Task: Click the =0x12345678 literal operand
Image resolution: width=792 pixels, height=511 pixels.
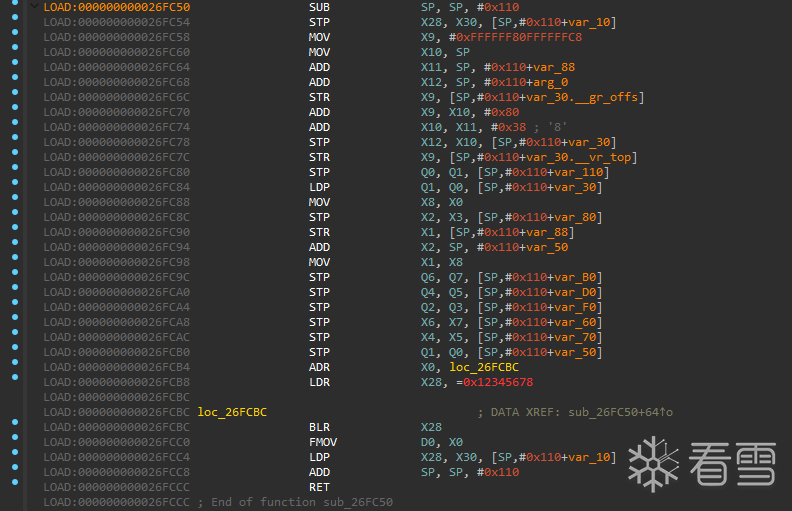Action: point(494,382)
